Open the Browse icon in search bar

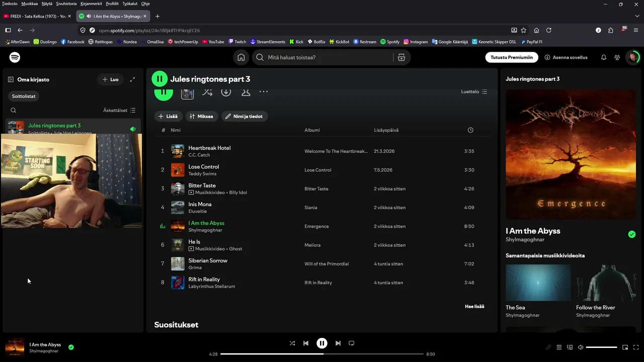[x=401, y=57]
